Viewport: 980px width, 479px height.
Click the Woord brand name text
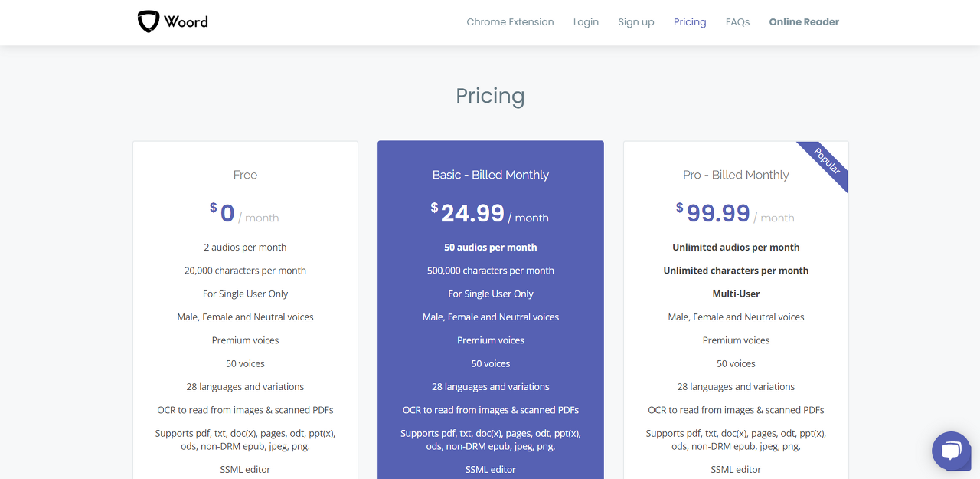(x=186, y=21)
